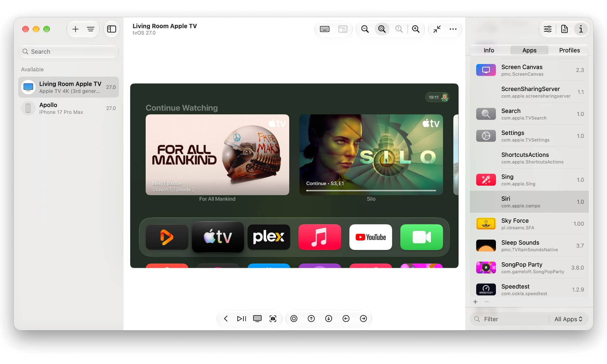Screen dimensions: 607x364
Task: Click the sidebar Search field
Action: 69,52
